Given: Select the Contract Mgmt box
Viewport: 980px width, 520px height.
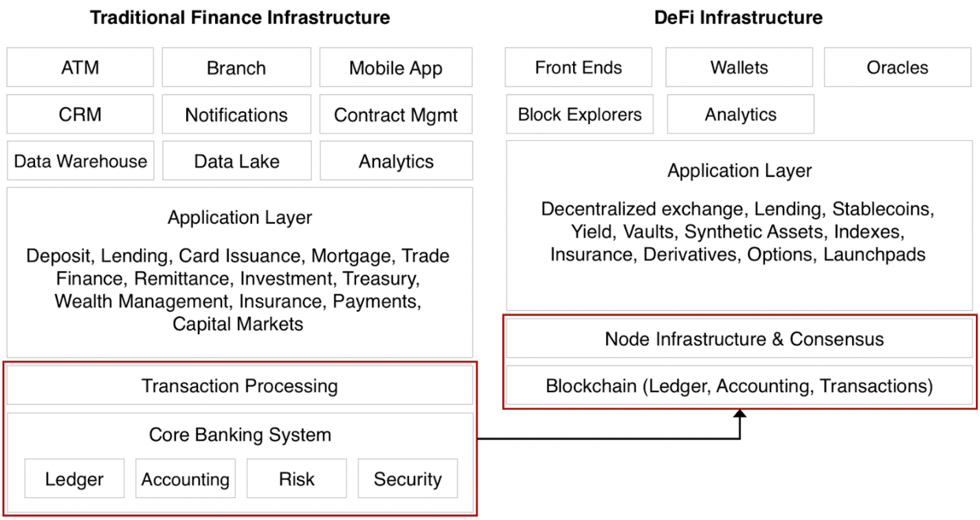Looking at the screenshot, I should click(x=396, y=114).
